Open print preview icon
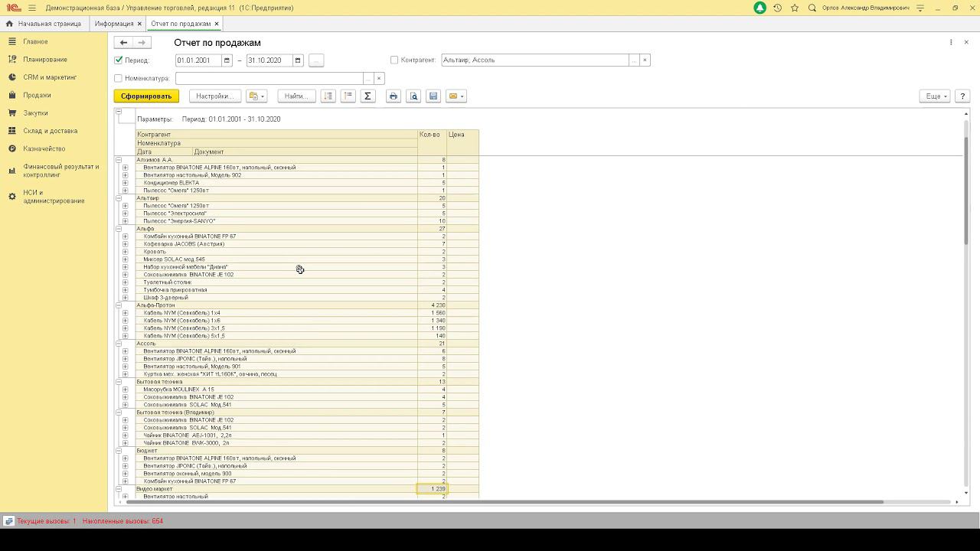 [413, 96]
